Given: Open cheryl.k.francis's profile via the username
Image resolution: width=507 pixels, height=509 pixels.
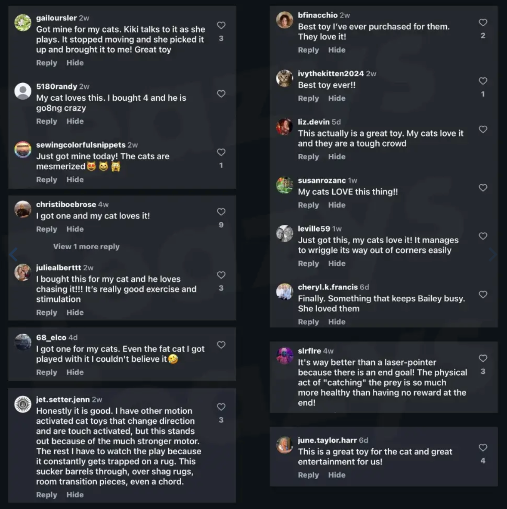Looking at the screenshot, I should click(328, 287).
